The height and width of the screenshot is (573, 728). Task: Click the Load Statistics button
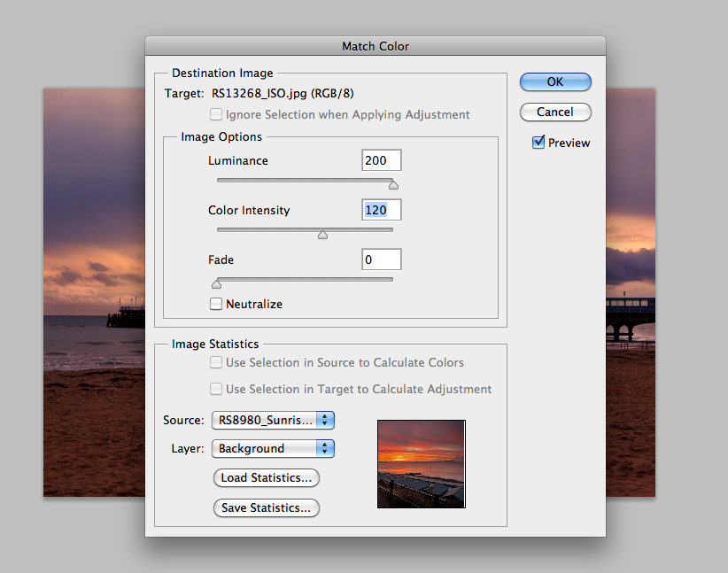pyautogui.click(x=266, y=477)
